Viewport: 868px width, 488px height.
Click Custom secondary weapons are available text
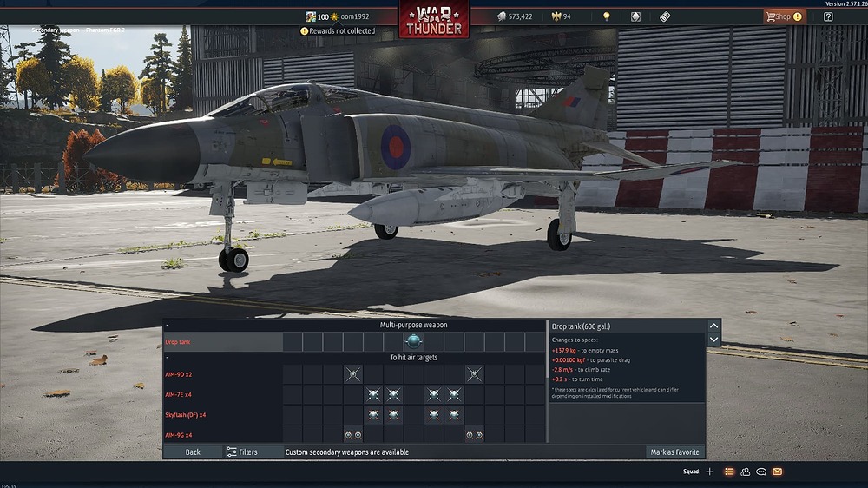(347, 452)
